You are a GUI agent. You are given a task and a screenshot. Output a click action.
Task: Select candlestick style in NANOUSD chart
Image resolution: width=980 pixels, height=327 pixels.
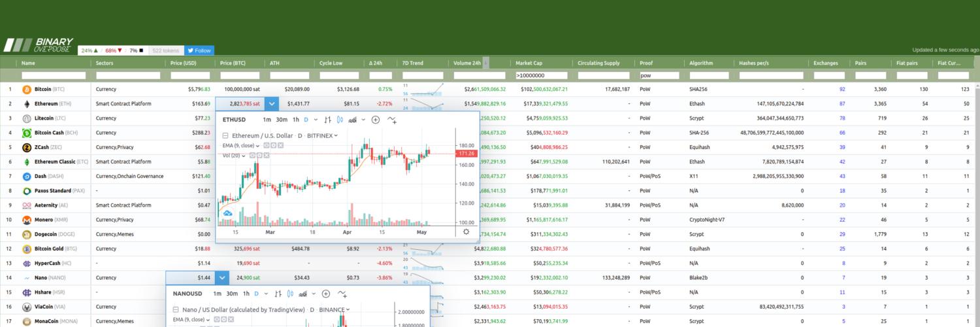pos(290,294)
